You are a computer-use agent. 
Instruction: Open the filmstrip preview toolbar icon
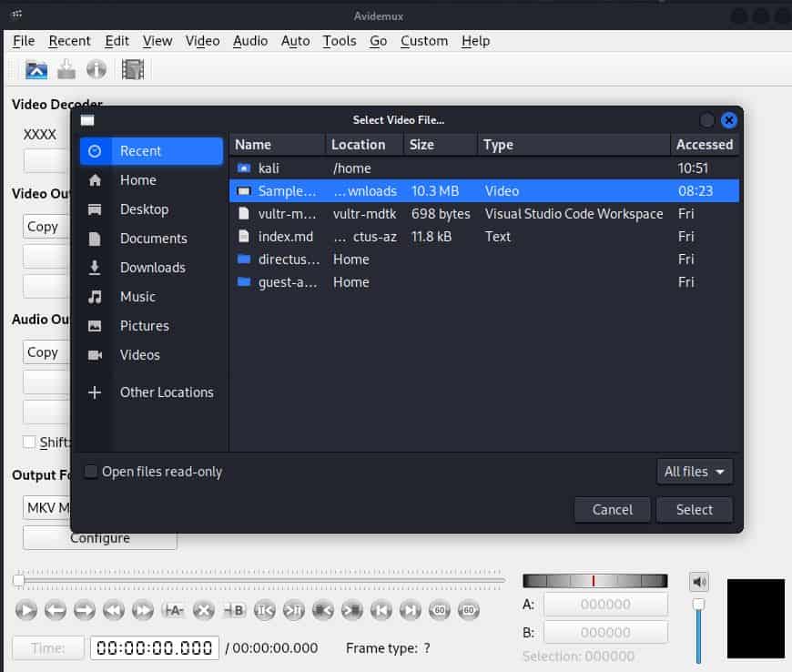(x=135, y=69)
